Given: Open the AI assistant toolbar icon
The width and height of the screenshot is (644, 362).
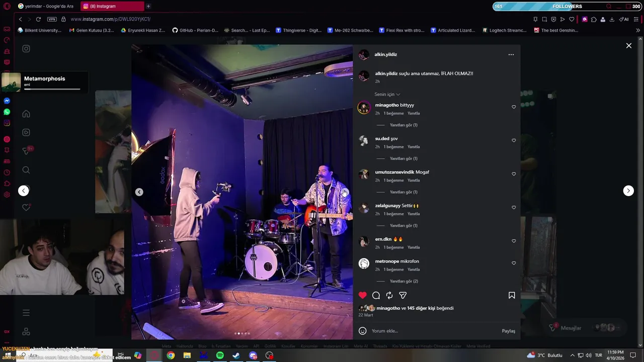Looking at the screenshot, I should [624, 19].
